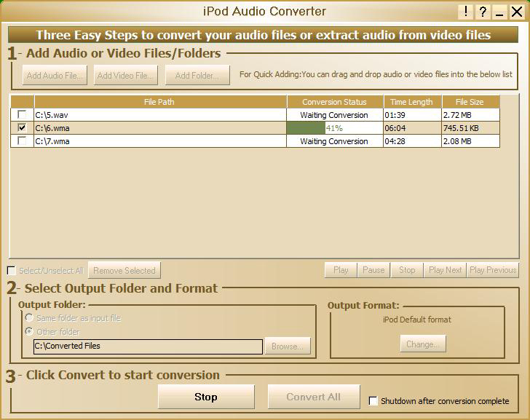The width and height of the screenshot is (530, 420).
Task: Click Time Length column header
Action: [412, 102]
